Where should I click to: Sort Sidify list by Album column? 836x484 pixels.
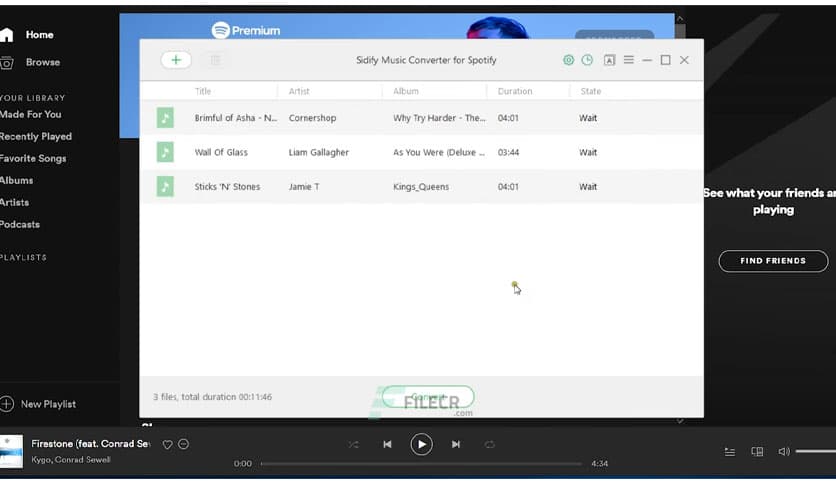(406, 91)
